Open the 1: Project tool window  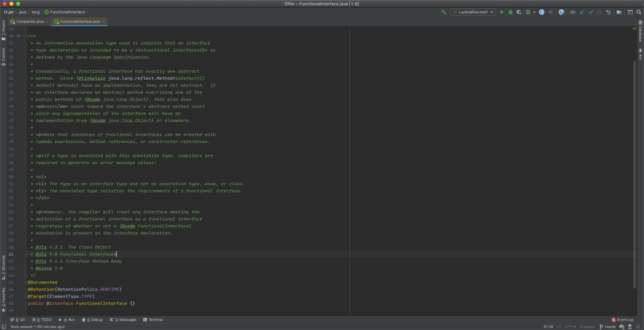coord(3,30)
